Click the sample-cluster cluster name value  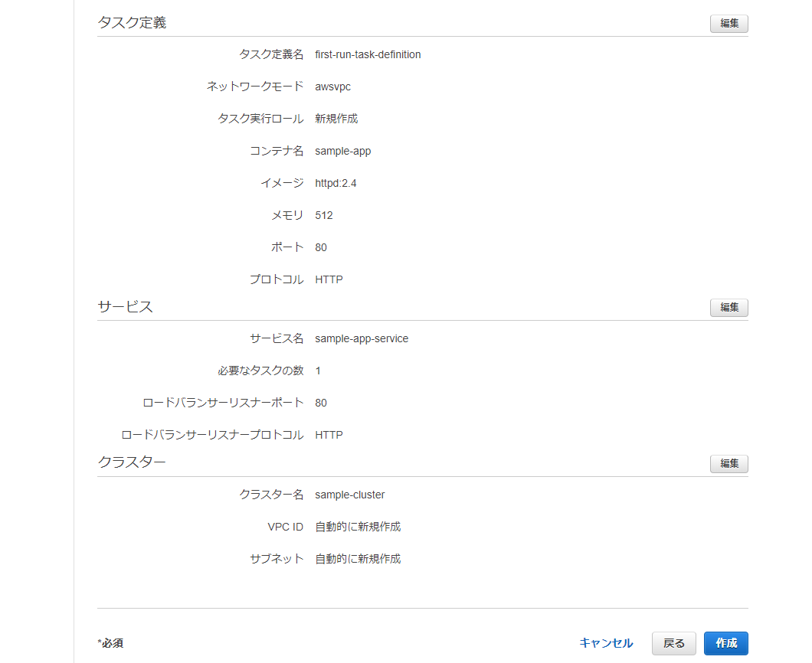(x=349, y=495)
